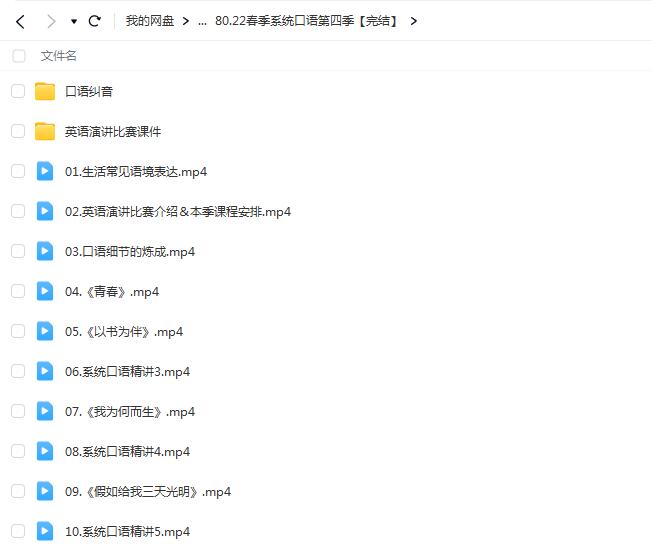Click the 口语纠音 folder icon
The image size is (652, 552).
tap(45, 91)
